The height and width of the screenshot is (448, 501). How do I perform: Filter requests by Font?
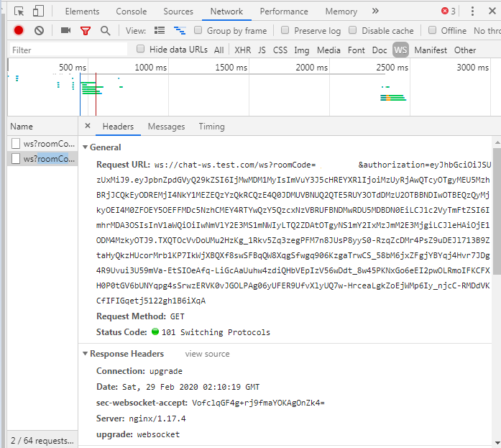tap(357, 50)
